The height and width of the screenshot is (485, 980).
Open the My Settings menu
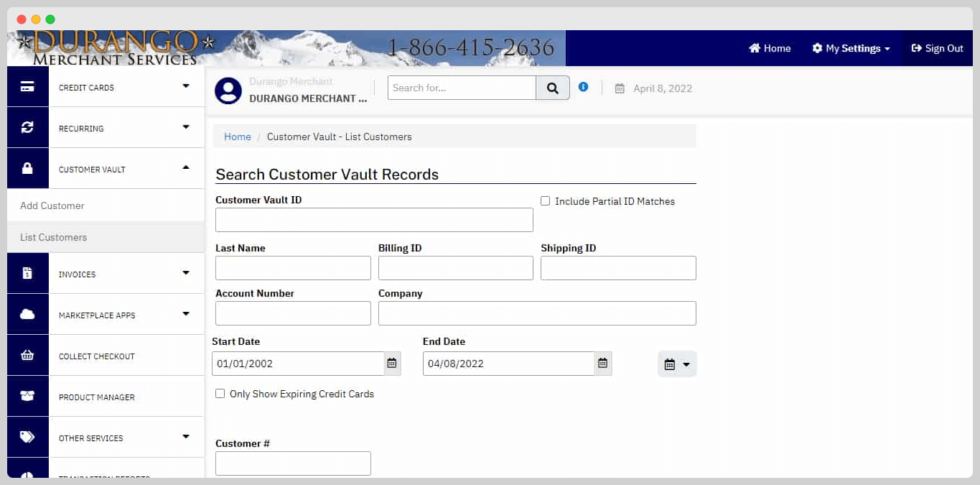click(x=851, y=48)
